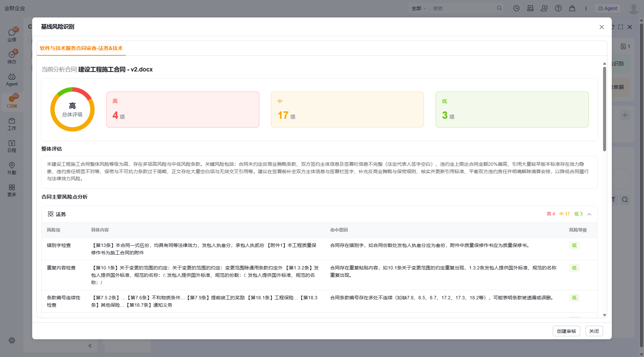This screenshot has height=357, width=644.
Task: Open the 企信 messaging sidebar icon
Action: (x=12, y=35)
